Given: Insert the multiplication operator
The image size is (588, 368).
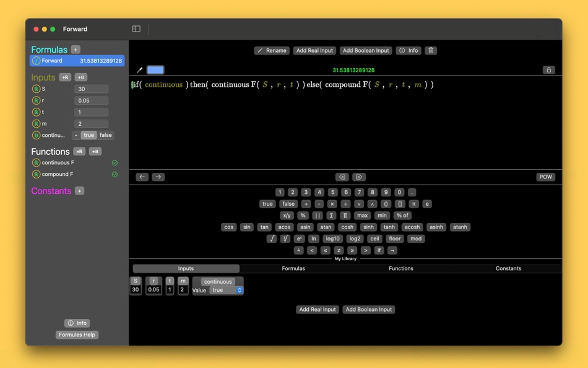Looking at the screenshot, I should pyautogui.click(x=332, y=204).
